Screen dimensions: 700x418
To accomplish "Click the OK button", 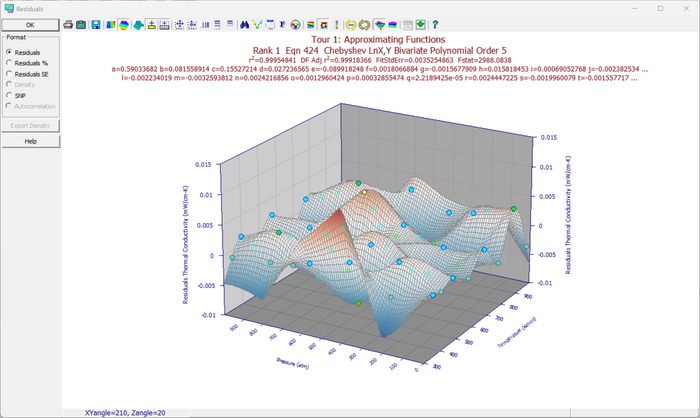I will coord(30,25).
